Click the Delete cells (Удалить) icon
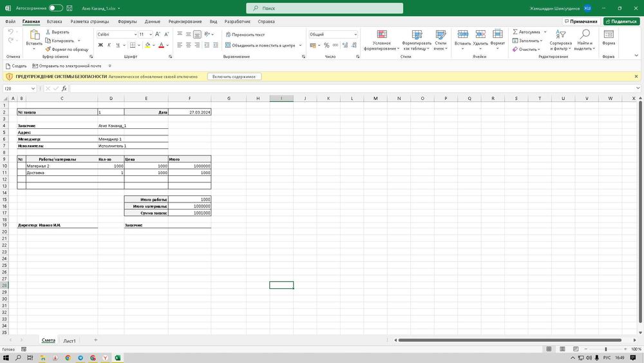 (x=480, y=35)
